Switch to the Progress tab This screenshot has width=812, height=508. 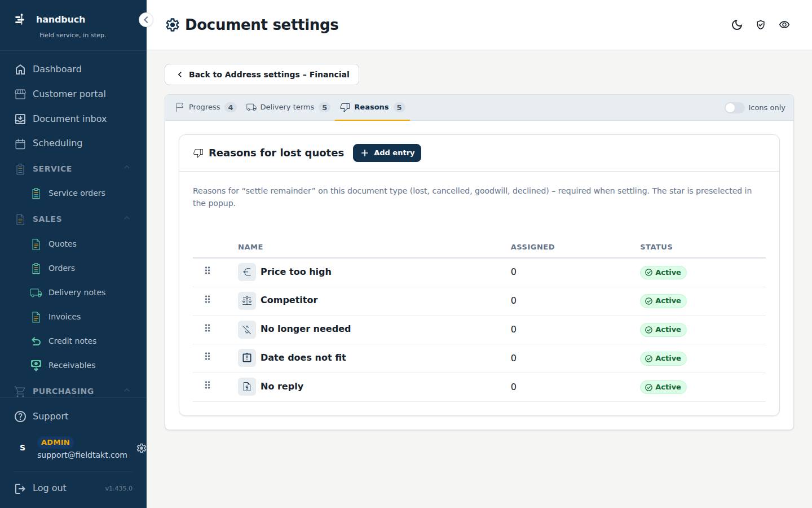(x=206, y=107)
